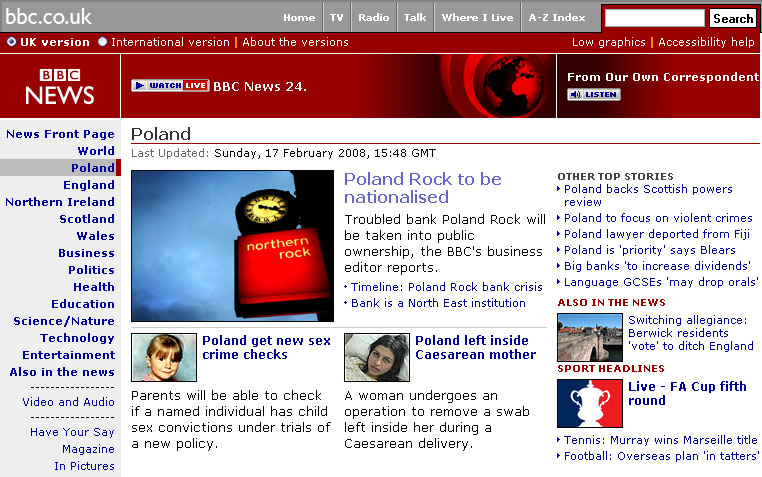This screenshot has height=477, width=762.
Task: Go to the Radio tab
Action: 374,18
